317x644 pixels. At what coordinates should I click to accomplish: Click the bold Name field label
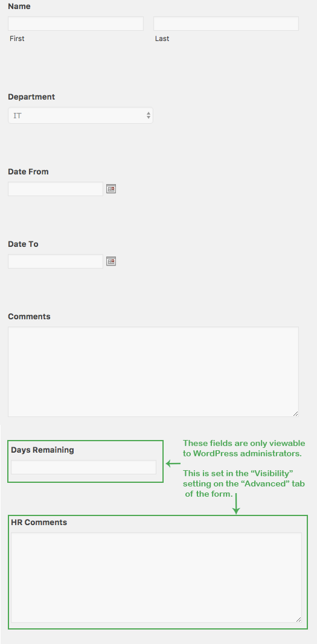(x=19, y=7)
